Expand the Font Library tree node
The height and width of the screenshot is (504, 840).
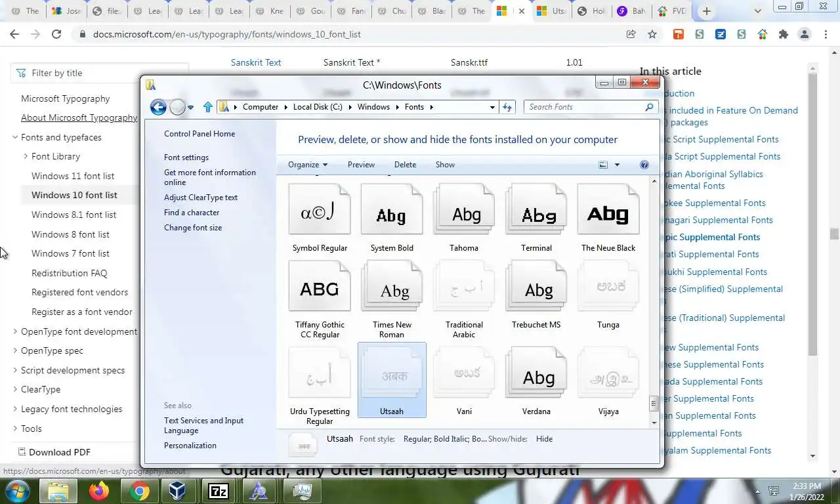(x=26, y=156)
